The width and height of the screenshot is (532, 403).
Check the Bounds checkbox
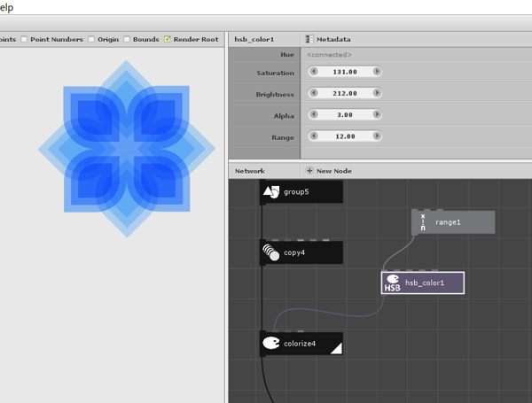(x=127, y=39)
